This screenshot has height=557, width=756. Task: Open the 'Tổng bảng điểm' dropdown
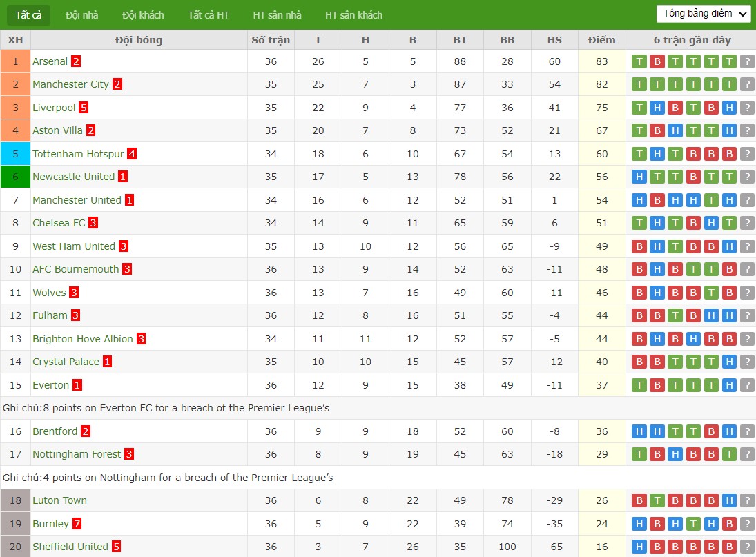(704, 14)
